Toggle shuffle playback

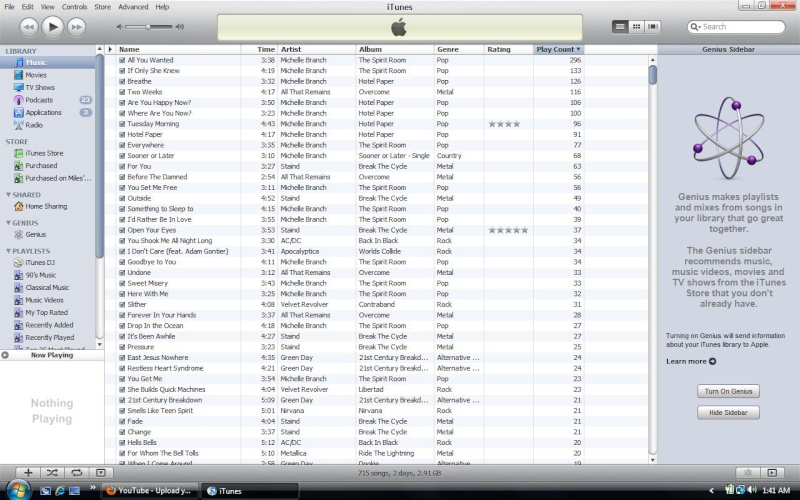52,473
